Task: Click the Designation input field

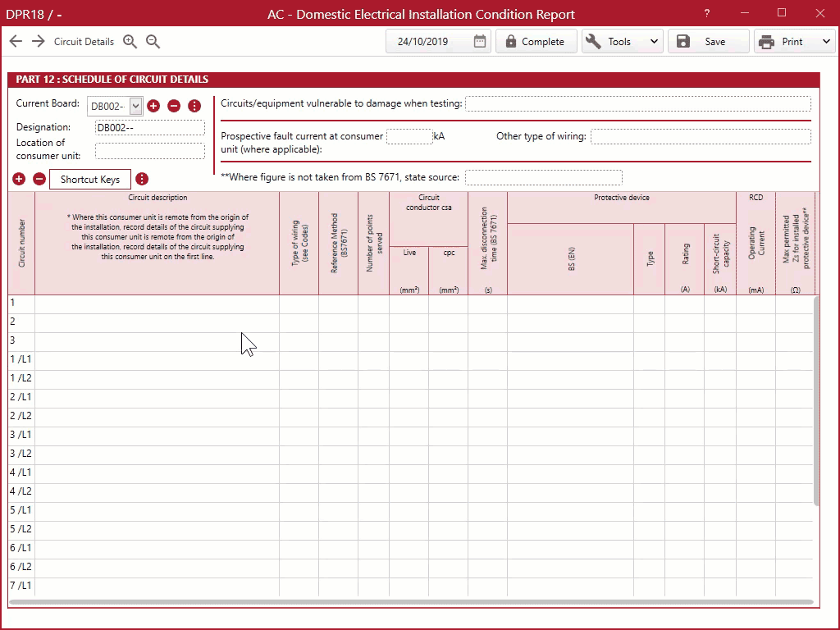Action: pos(150,128)
